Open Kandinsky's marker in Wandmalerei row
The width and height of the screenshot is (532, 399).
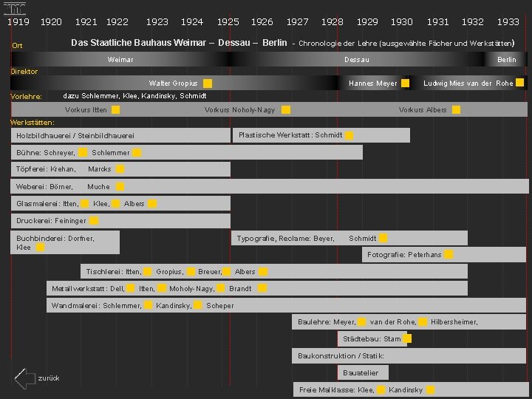click(198, 305)
